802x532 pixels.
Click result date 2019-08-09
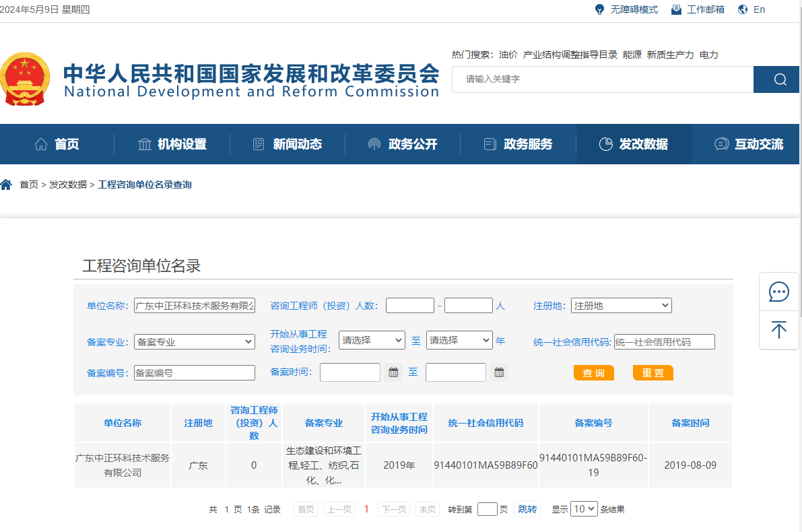coord(690,465)
